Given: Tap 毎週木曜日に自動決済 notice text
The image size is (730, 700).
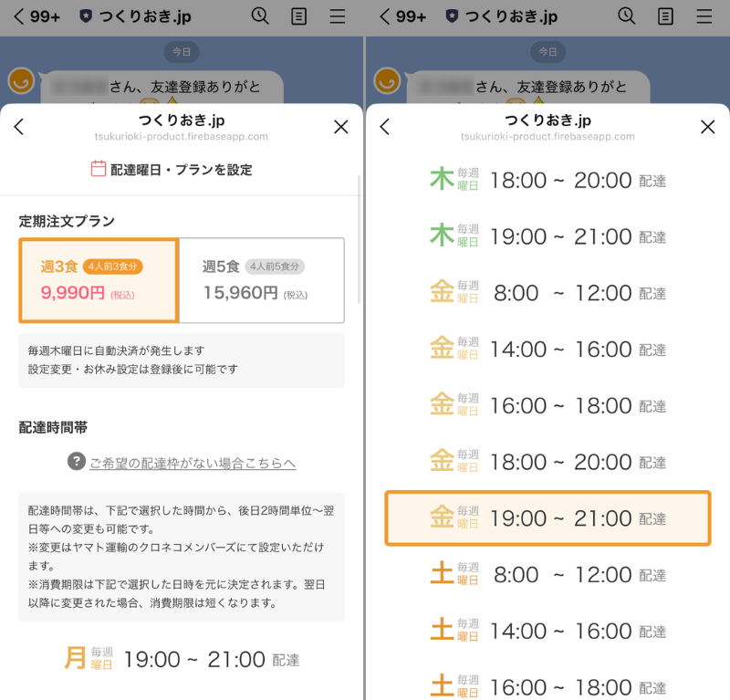Looking at the screenshot, I should [x=117, y=350].
